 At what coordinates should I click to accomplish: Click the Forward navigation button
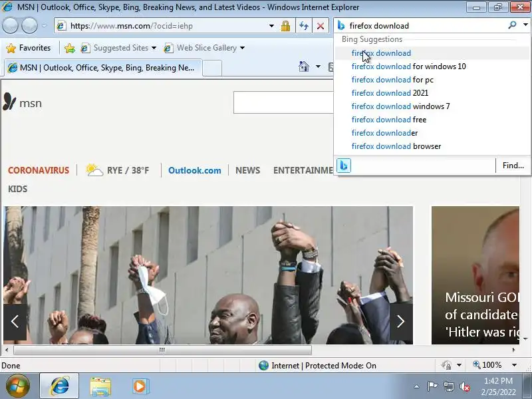point(29,25)
